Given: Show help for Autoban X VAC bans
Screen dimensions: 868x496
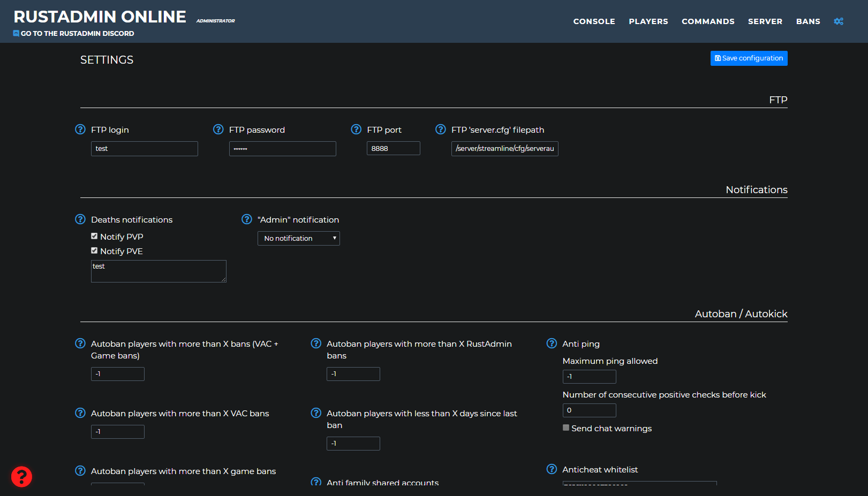Looking at the screenshot, I should pos(80,413).
